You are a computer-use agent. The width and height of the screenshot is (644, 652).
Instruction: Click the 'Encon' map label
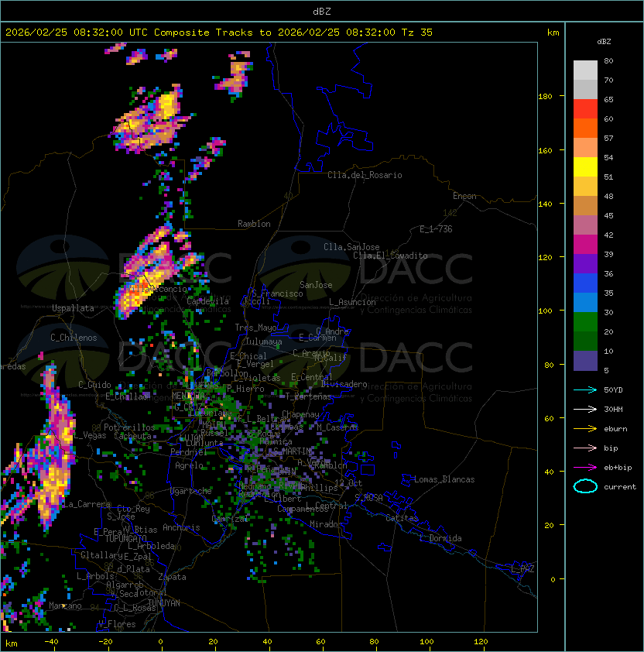(x=464, y=196)
